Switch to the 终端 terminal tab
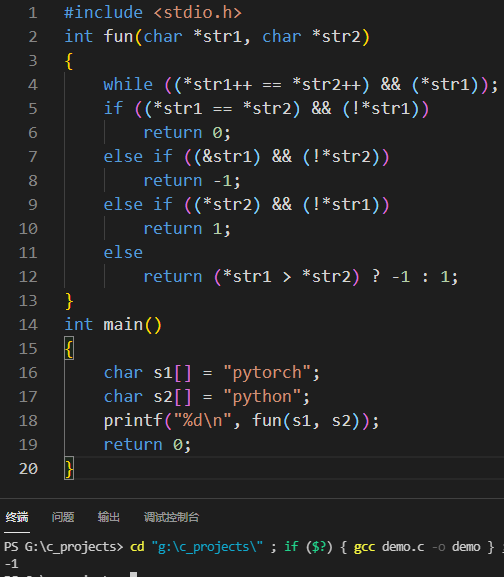Screen dimensions: 504x577 click(x=17, y=517)
